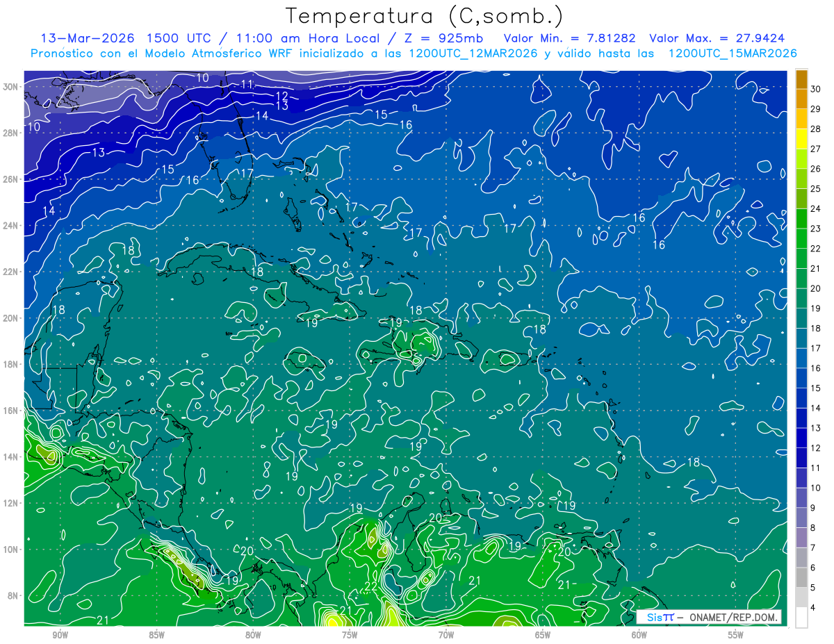Click the "28N" latitude axis label
The height and width of the screenshot is (644, 834).
[10, 133]
